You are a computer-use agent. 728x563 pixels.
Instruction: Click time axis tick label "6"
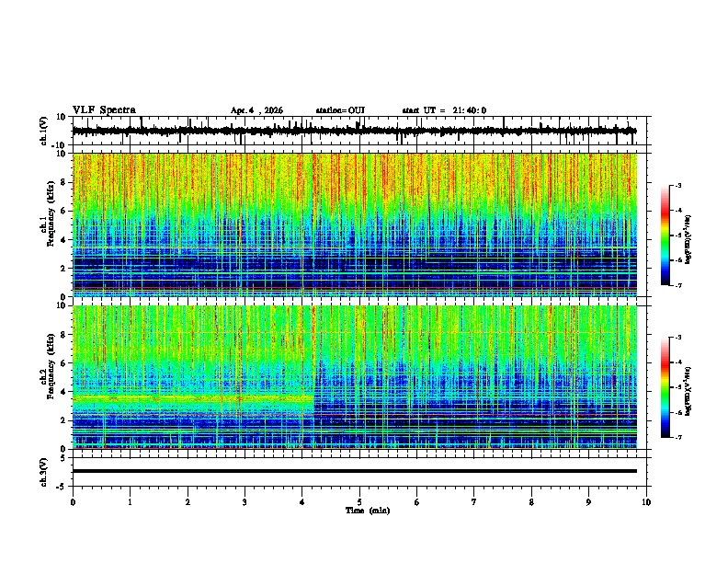(417, 502)
